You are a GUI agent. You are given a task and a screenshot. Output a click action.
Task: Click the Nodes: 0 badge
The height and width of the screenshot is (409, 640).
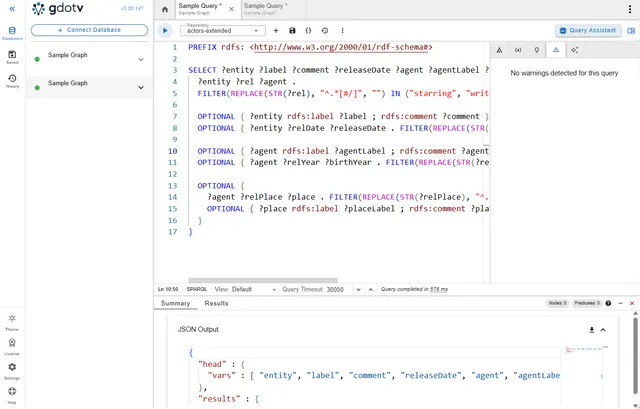[558, 303]
